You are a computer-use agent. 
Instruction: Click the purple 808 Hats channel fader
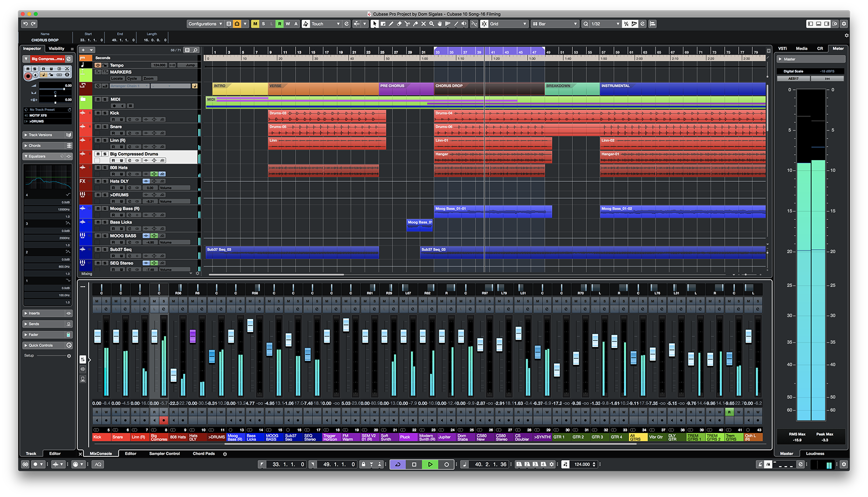pyautogui.click(x=193, y=336)
